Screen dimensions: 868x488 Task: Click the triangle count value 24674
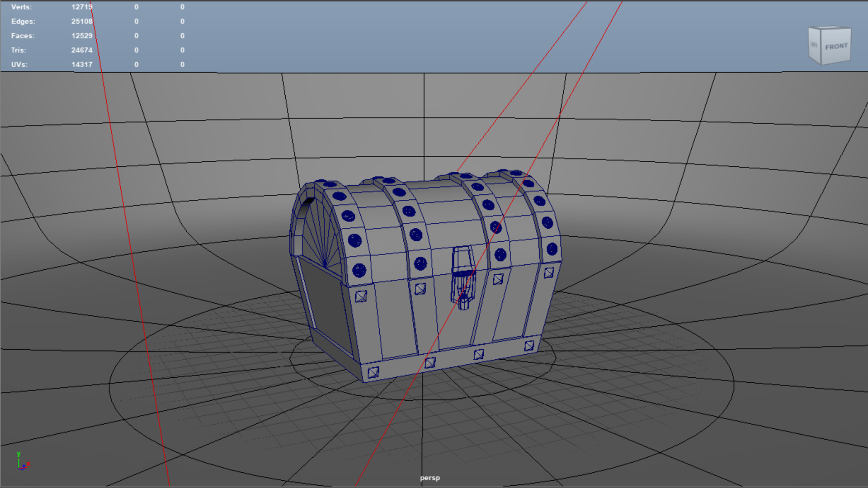click(x=81, y=50)
